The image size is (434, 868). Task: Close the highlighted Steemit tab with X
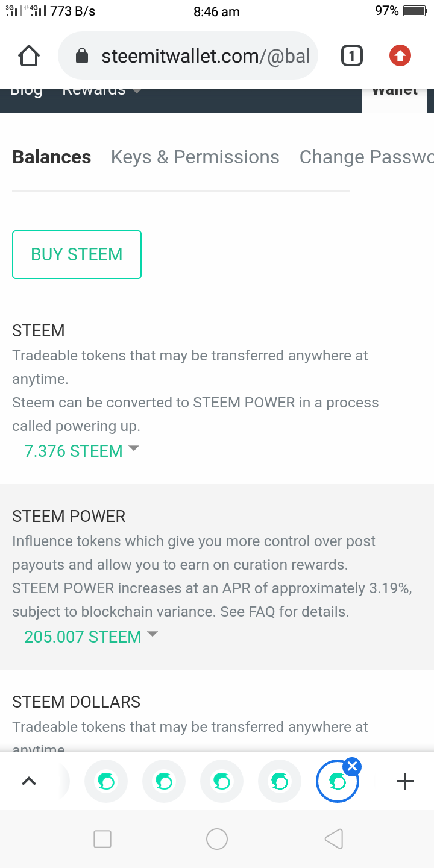353,767
